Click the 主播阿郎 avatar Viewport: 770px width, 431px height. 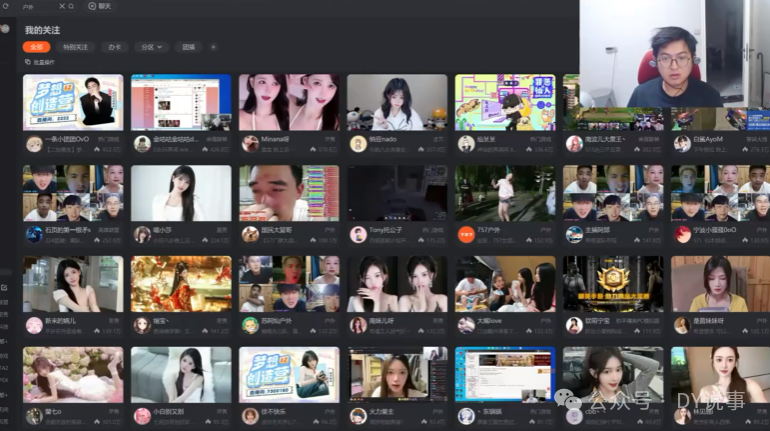574,235
